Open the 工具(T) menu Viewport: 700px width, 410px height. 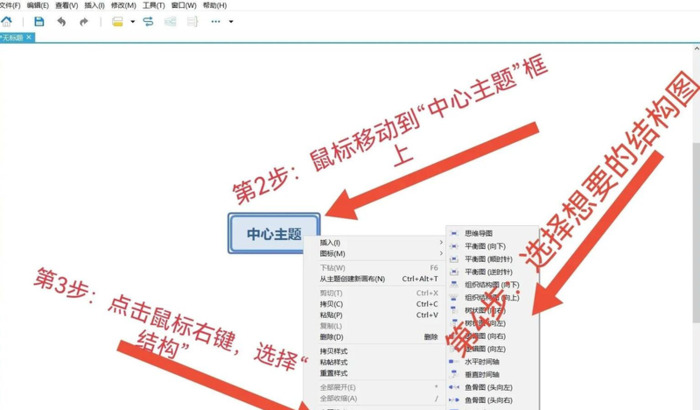pos(154,5)
